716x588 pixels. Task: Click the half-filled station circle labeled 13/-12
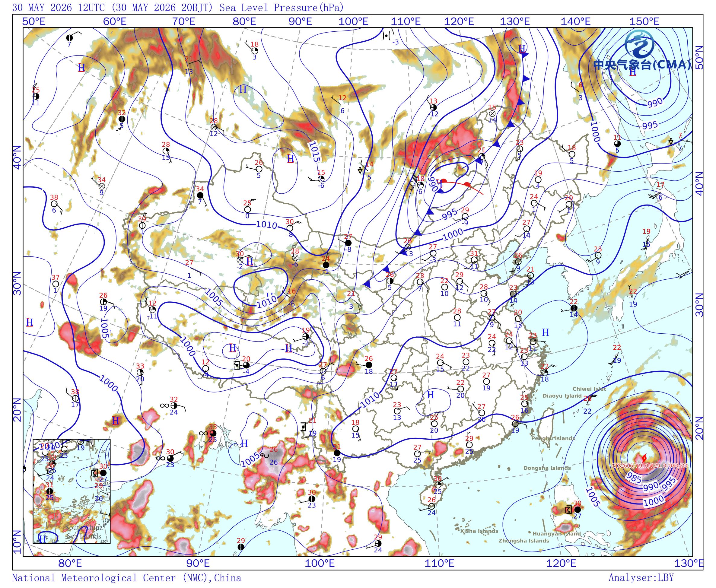(433, 107)
